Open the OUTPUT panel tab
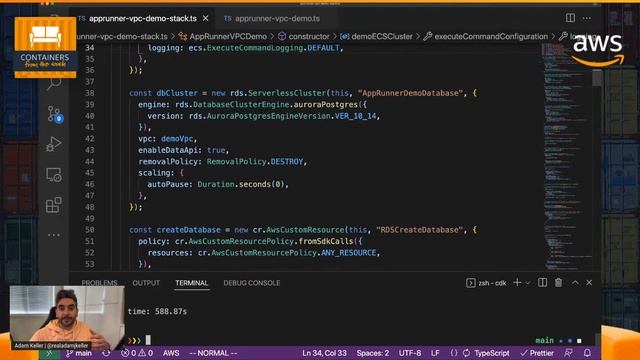The width and height of the screenshot is (640, 360). [x=146, y=283]
